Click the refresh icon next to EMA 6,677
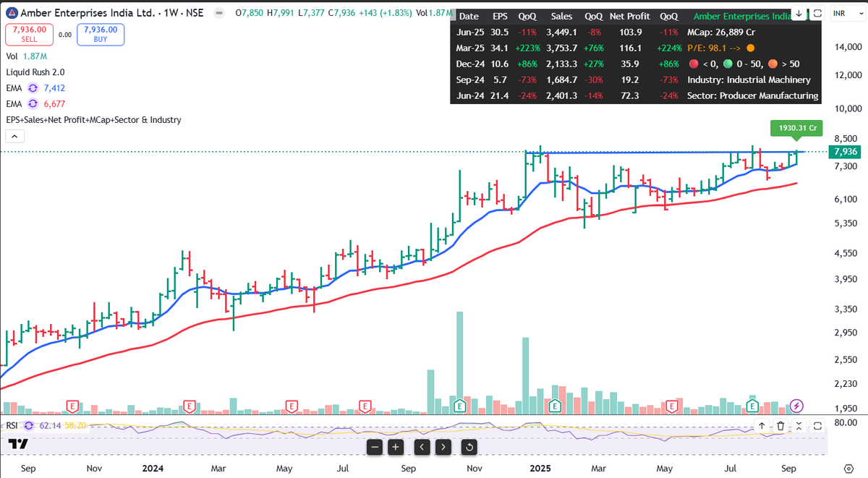Screen dimensions: 868x478 (33, 103)
